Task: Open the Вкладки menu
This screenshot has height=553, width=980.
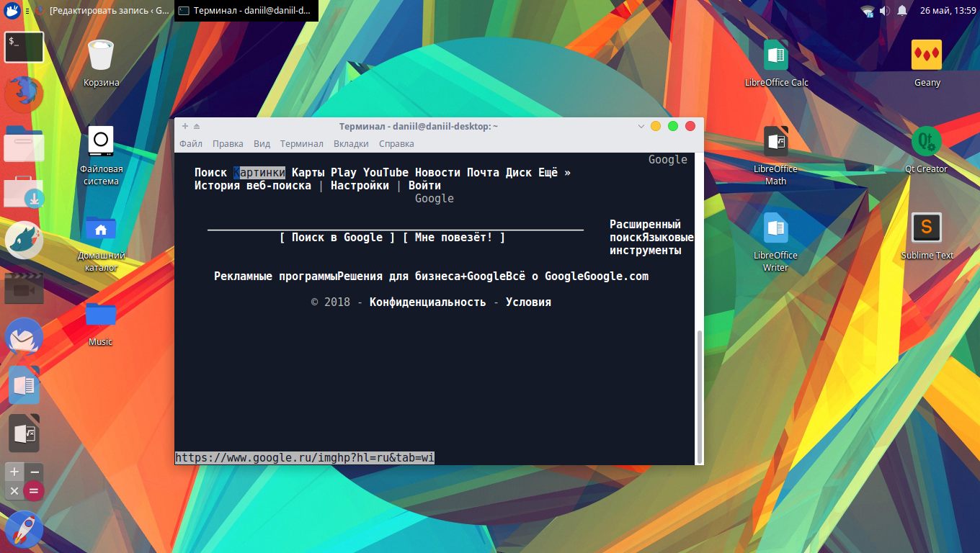Action: pyautogui.click(x=351, y=143)
